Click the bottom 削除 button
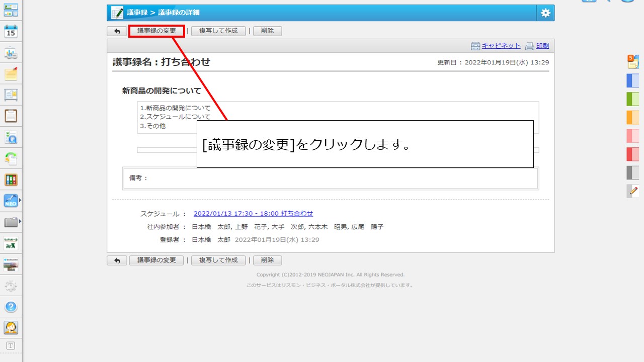This screenshot has height=362, width=644. 267,260
